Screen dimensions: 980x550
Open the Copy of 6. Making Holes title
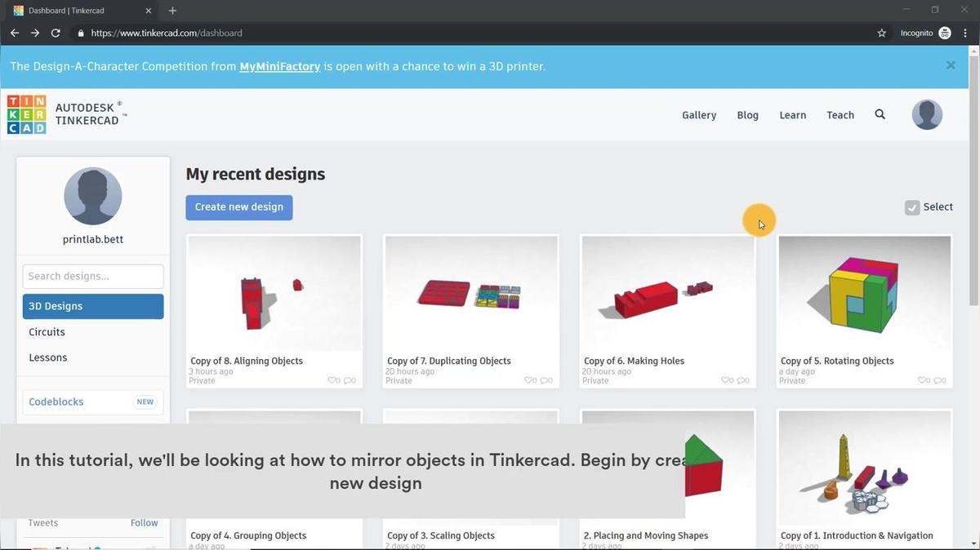tap(635, 361)
